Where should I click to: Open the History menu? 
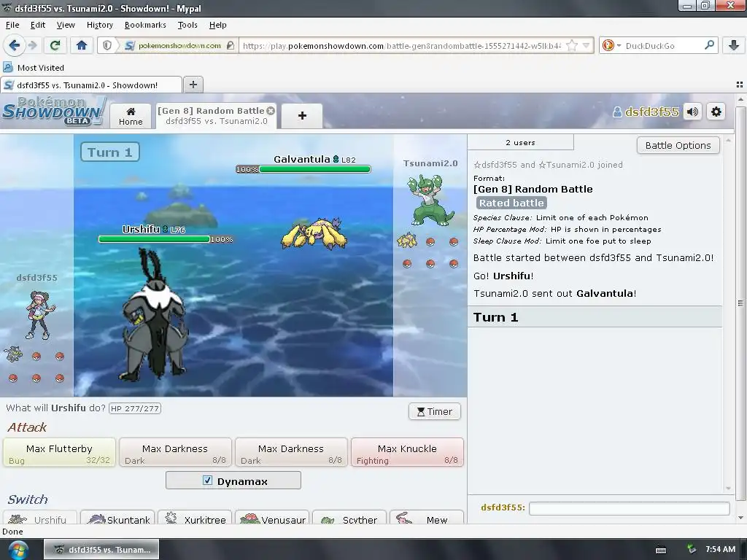click(x=99, y=25)
